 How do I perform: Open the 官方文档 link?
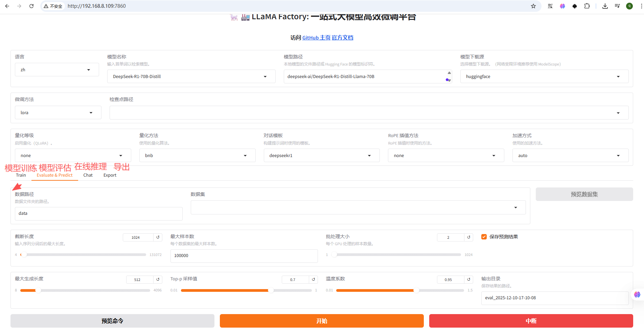pos(342,37)
